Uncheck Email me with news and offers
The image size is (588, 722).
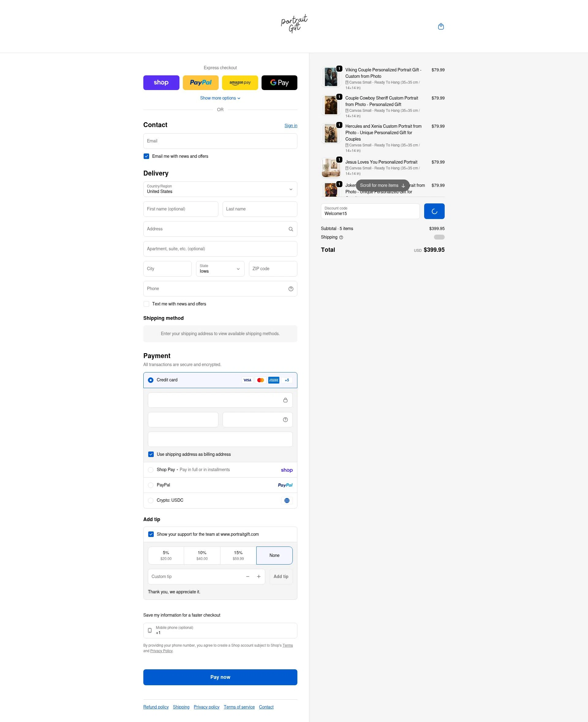(146, 156)
